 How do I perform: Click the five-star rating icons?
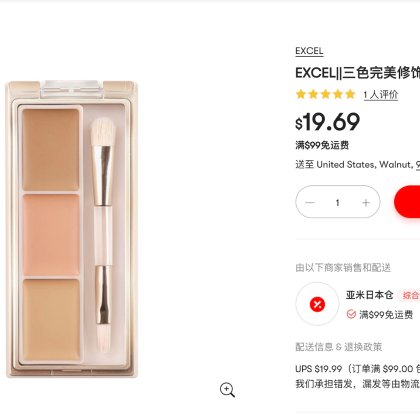coord(326,94)
